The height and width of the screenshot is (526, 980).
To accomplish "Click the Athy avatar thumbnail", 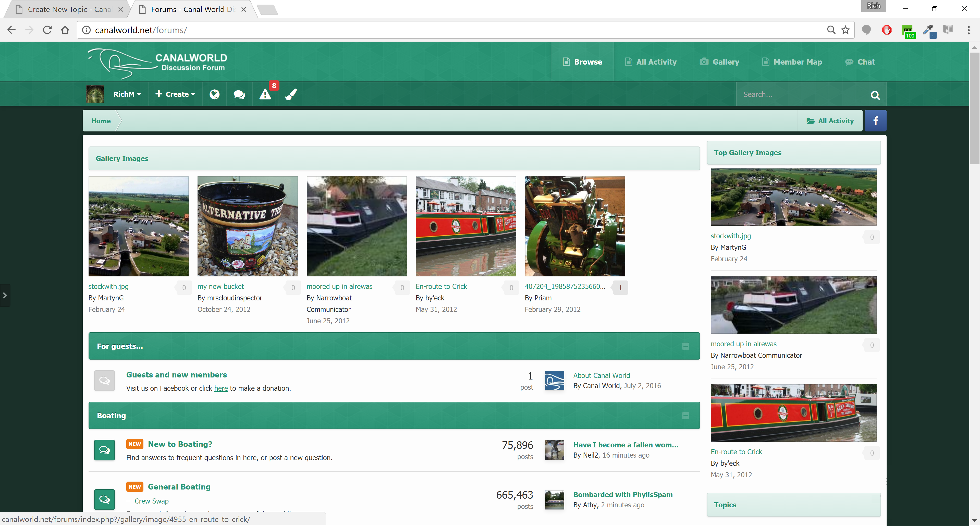I will [x=554, y=500].
